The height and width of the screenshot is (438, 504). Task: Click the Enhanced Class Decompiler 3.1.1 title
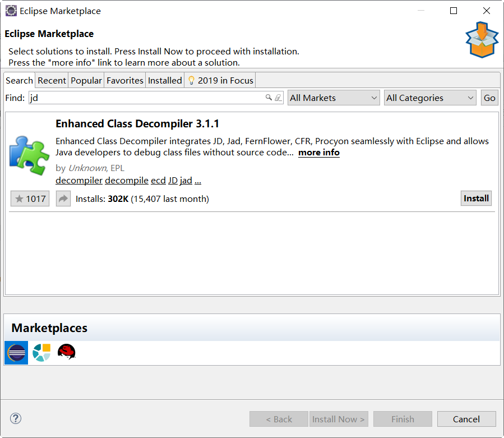[137, 124]
